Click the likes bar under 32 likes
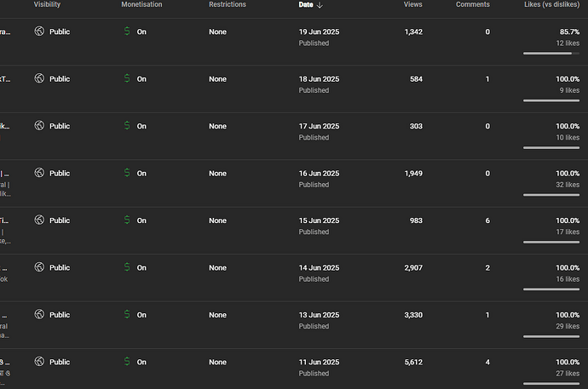Viewport: 588px width, 389px height. coord(551,195)
